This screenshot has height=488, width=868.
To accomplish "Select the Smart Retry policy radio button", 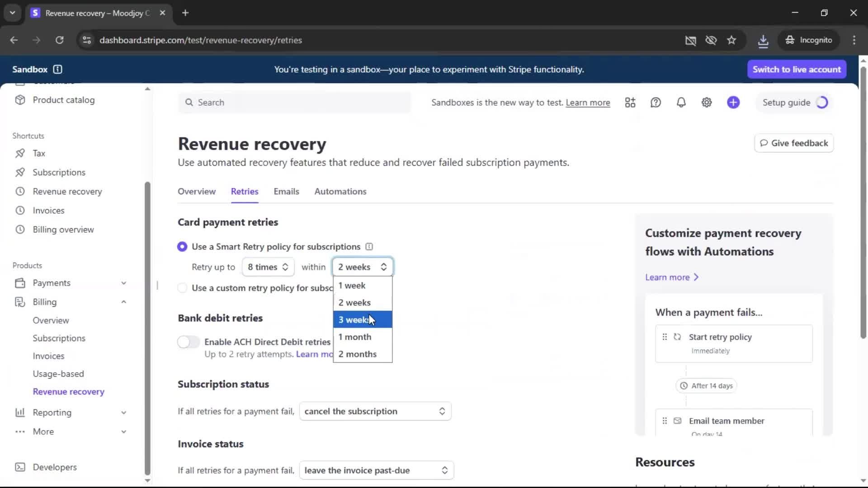I will [182, 247].
